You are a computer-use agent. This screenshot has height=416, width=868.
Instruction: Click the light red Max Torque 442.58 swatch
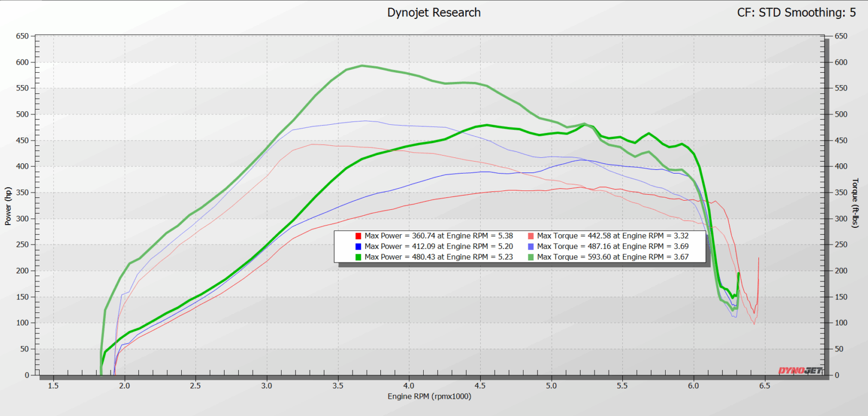531,236
